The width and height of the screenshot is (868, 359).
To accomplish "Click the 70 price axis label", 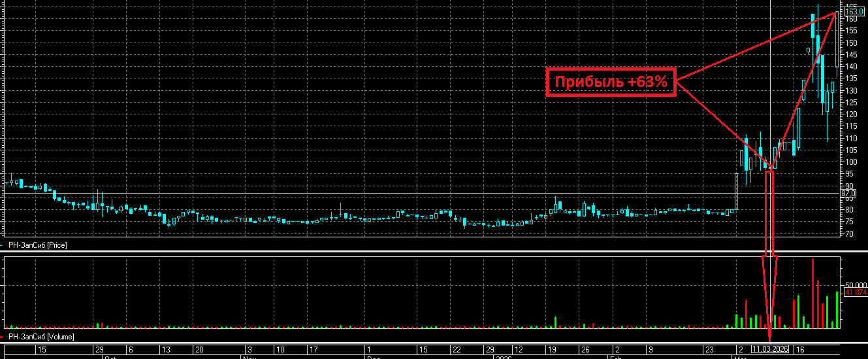I will tap(850, 233).
